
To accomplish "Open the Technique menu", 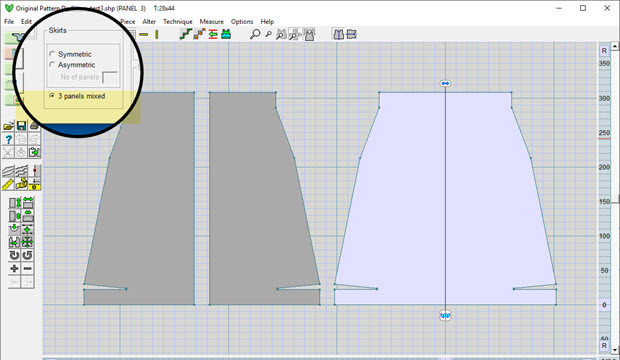I will (x=178, y=21).
